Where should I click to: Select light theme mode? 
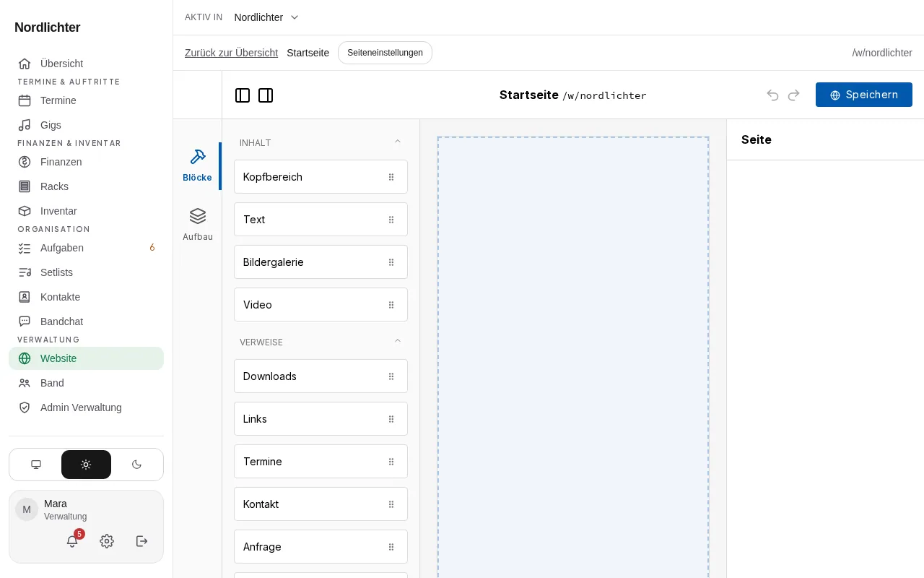click(86, 465)
